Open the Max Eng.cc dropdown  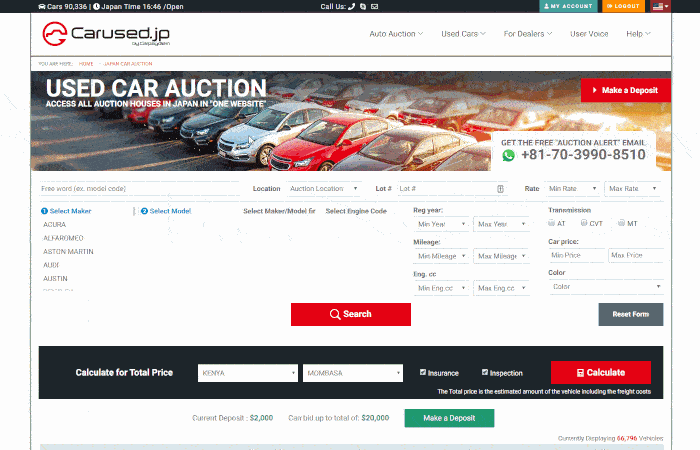pyautogui.click(x=501, y=288)
